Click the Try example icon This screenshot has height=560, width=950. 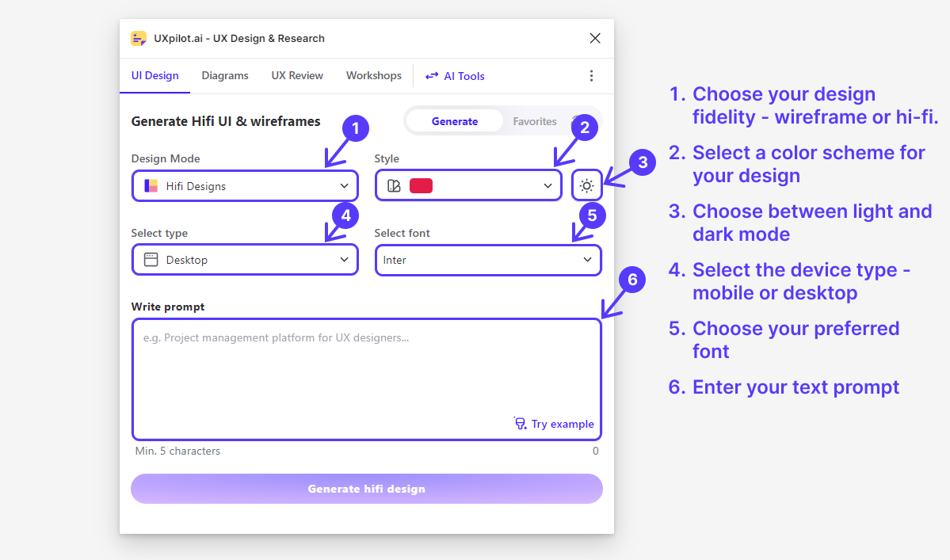click(x=521, y=423)
